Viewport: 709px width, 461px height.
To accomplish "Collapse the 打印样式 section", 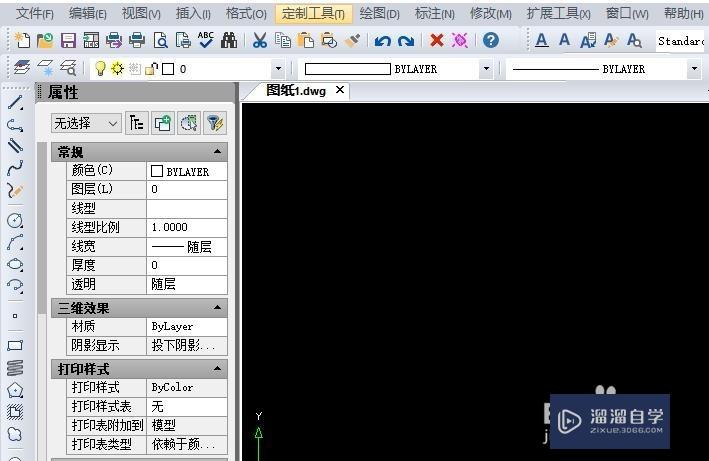I will coord(217,368).
